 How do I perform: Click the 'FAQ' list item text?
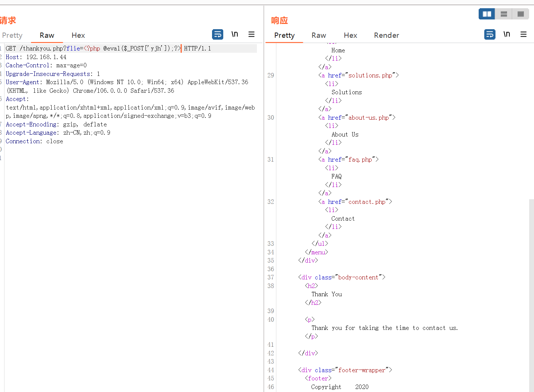(x=336, y=176)
